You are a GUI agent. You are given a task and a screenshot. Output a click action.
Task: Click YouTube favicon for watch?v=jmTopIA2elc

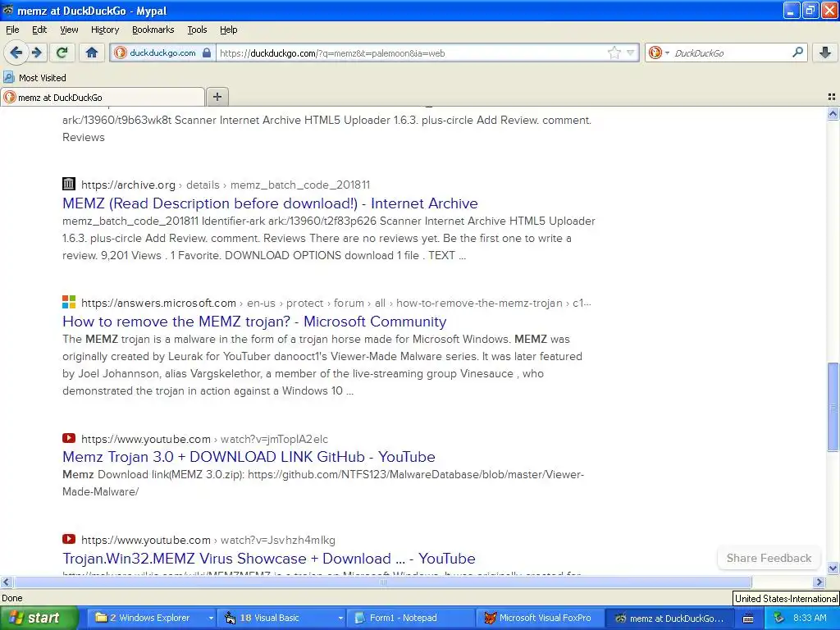click(69, 438)
